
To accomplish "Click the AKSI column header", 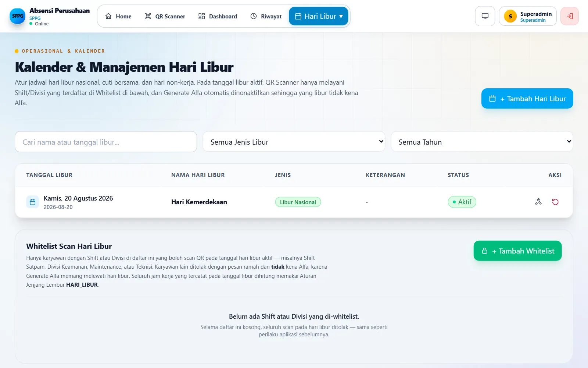I will (555, 175).
